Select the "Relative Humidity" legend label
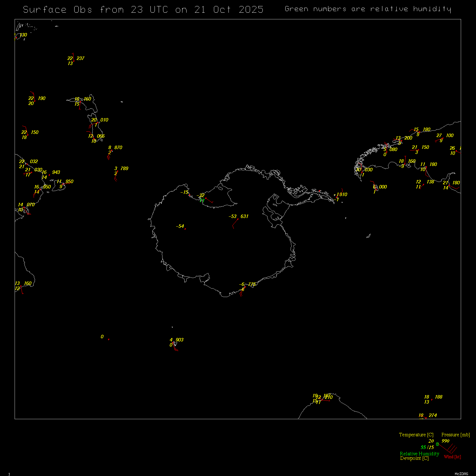476x476 pixels. point(419,454)
